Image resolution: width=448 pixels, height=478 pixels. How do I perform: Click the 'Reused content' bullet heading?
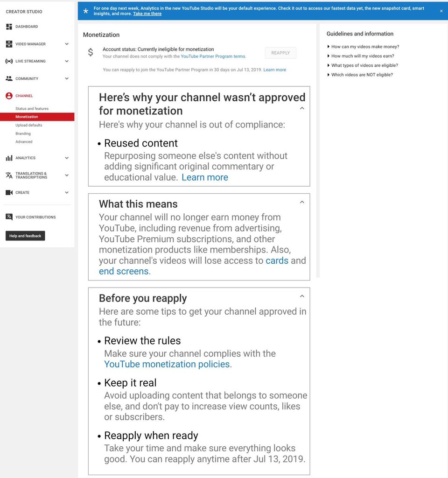[x=141, y=143]
